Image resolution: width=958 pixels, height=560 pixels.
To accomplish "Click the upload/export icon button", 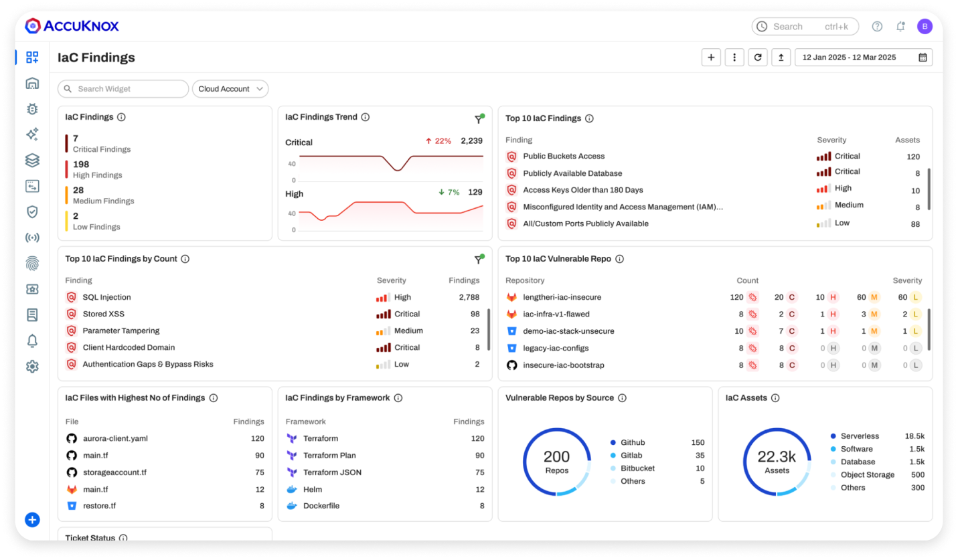I will coord(781,58).
